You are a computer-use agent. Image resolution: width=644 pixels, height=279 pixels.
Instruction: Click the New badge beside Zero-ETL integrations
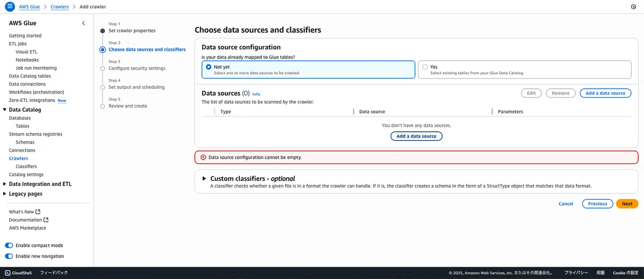coord(62,101)
